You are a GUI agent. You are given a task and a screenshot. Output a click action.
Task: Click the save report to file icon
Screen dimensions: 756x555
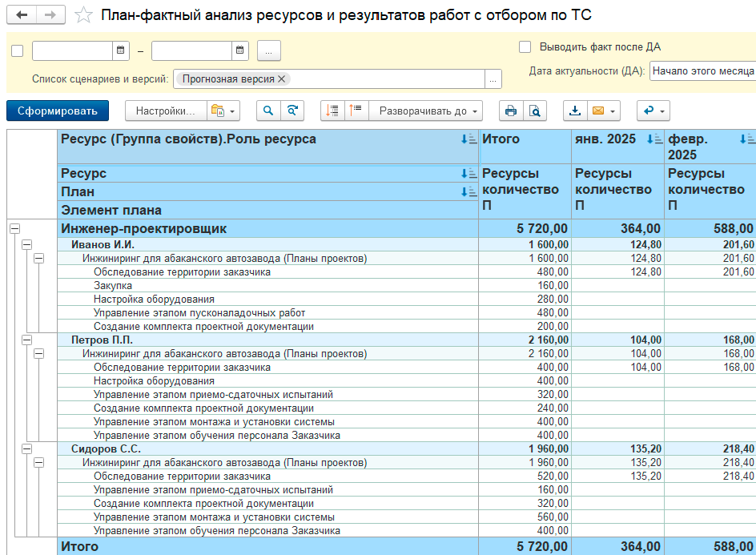pyautogui.click(x=575, y=111)
